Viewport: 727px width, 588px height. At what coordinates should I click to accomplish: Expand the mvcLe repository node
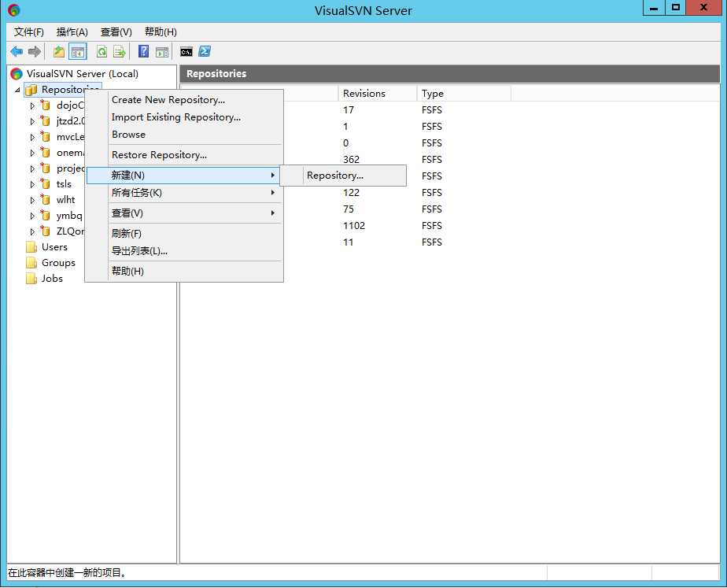pos(32,137)
